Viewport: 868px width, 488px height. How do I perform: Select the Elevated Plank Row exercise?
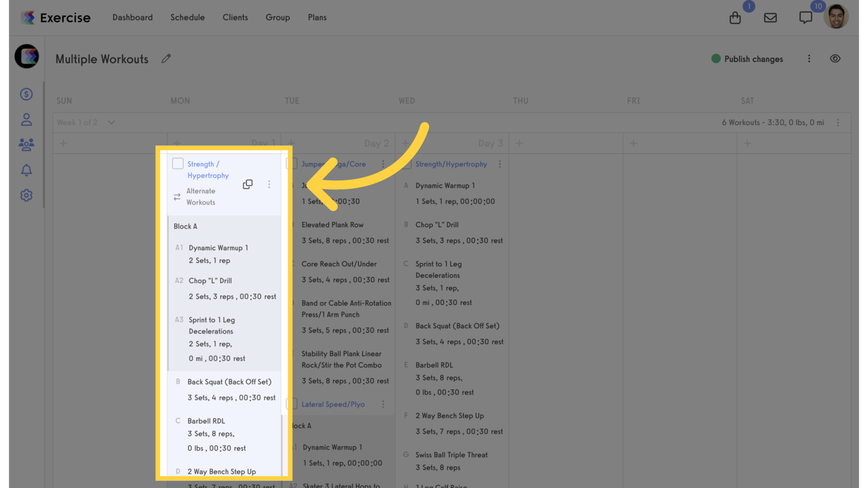coord(333,225)
